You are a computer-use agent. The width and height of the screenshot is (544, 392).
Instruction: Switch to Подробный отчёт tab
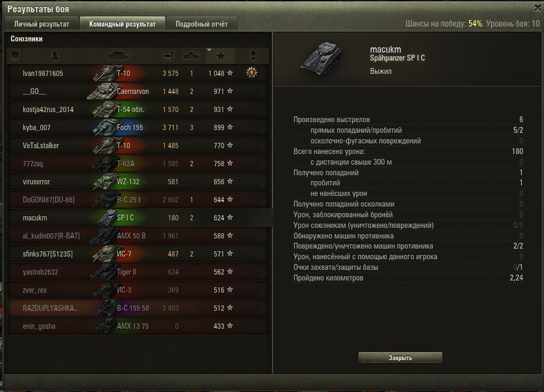[x=202, y=23]
